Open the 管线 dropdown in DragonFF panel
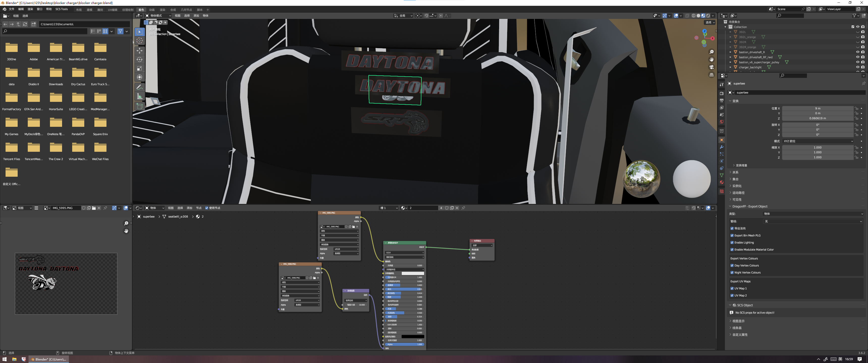The image size is (868, 363). (812, 221)
